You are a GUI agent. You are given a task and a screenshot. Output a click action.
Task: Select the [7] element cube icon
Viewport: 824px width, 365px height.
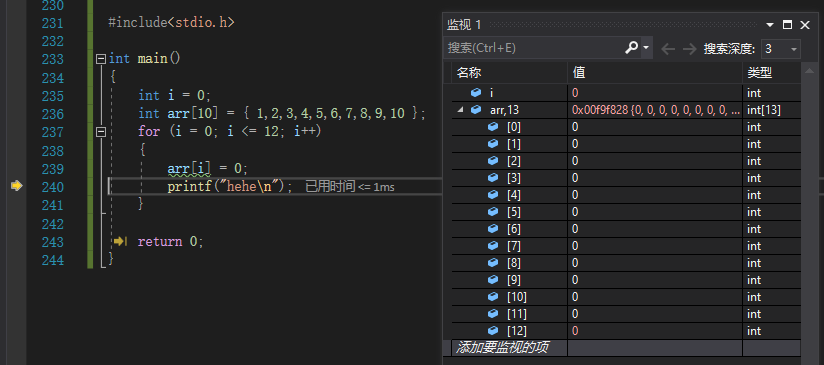[493, 246]
